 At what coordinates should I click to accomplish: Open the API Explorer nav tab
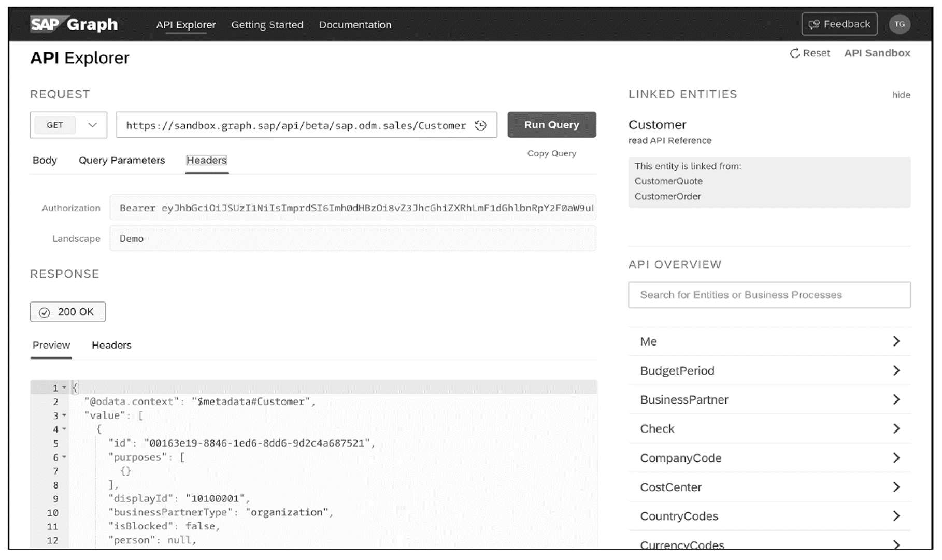186,25
